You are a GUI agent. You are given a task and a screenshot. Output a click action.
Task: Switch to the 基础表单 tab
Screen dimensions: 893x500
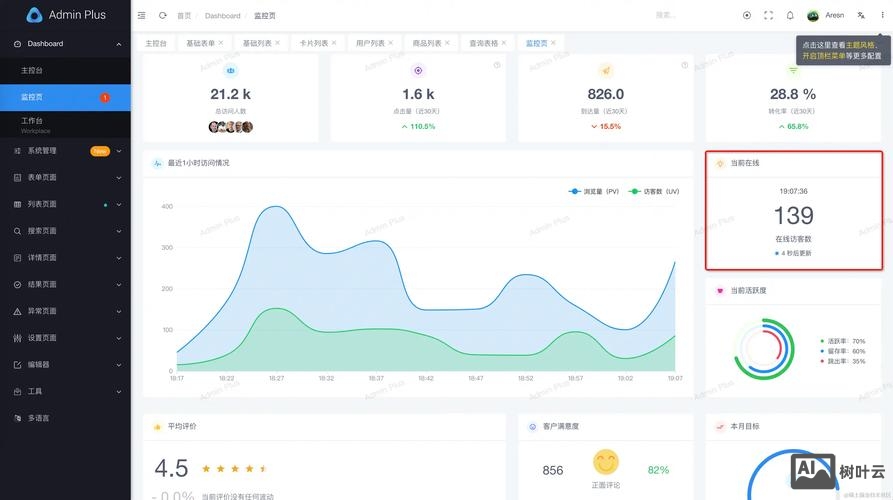tap(204, 43)
